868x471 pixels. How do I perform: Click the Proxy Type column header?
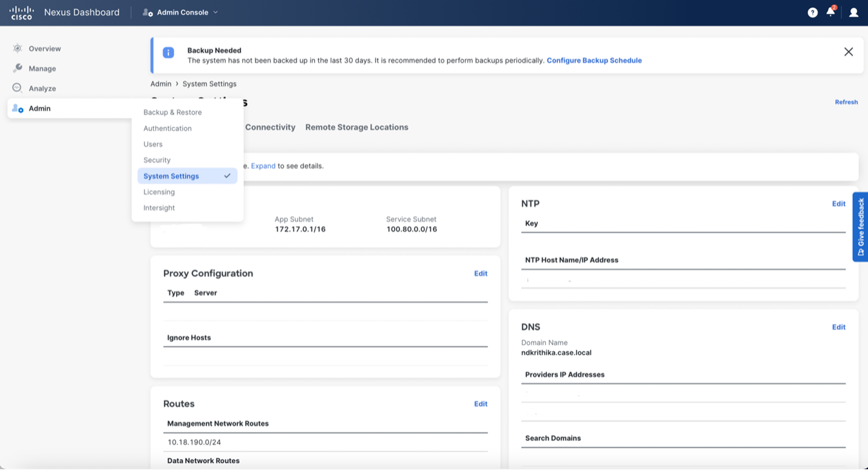pyautogui.click(x=175, y=293)
